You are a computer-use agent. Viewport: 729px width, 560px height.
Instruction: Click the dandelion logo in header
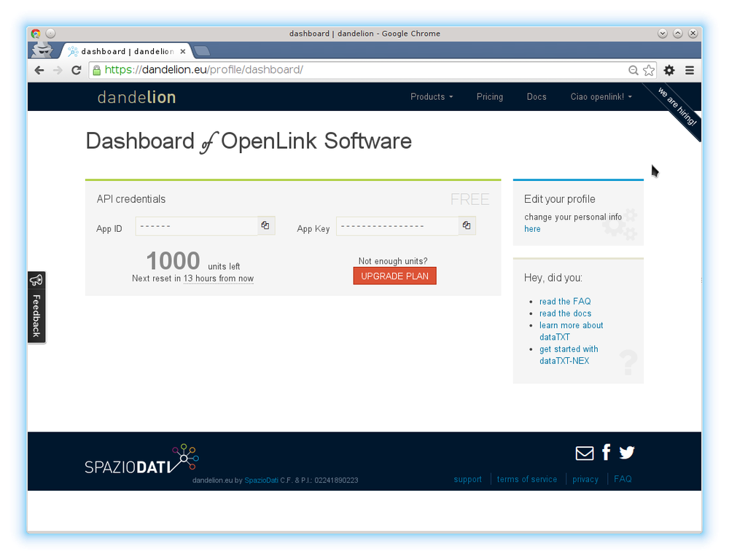(x=137, y=97)
